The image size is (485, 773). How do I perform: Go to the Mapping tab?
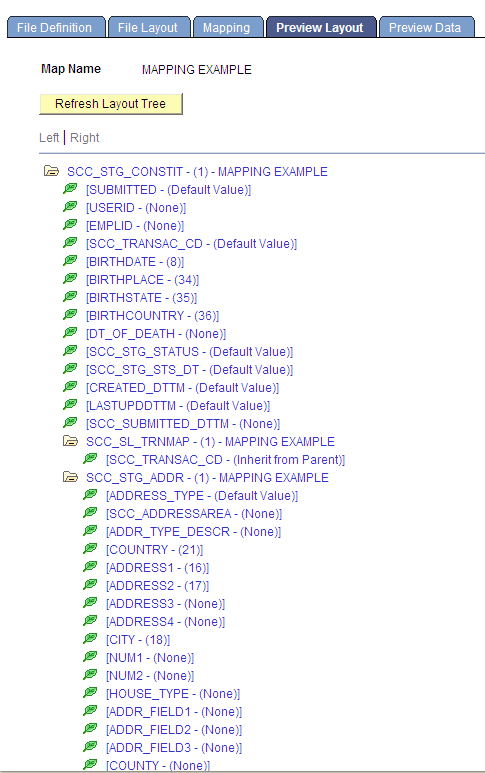pyautogui.click(x=227, y=28)
